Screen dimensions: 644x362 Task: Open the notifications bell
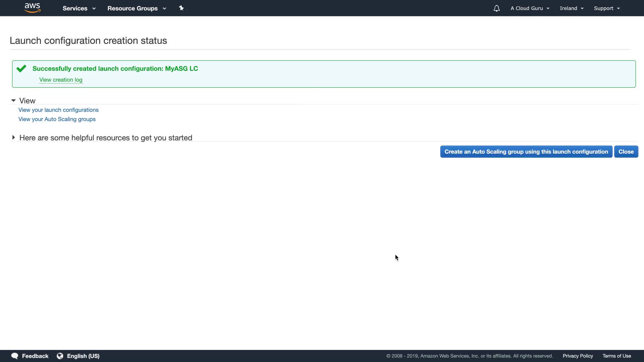tap(496, 8)
